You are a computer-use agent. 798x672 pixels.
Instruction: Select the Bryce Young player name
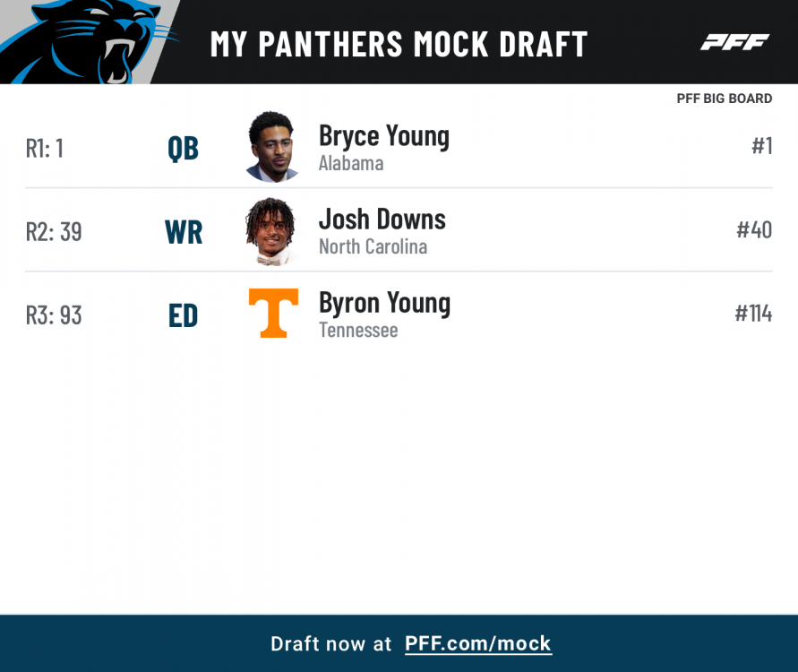click(384, 136)
